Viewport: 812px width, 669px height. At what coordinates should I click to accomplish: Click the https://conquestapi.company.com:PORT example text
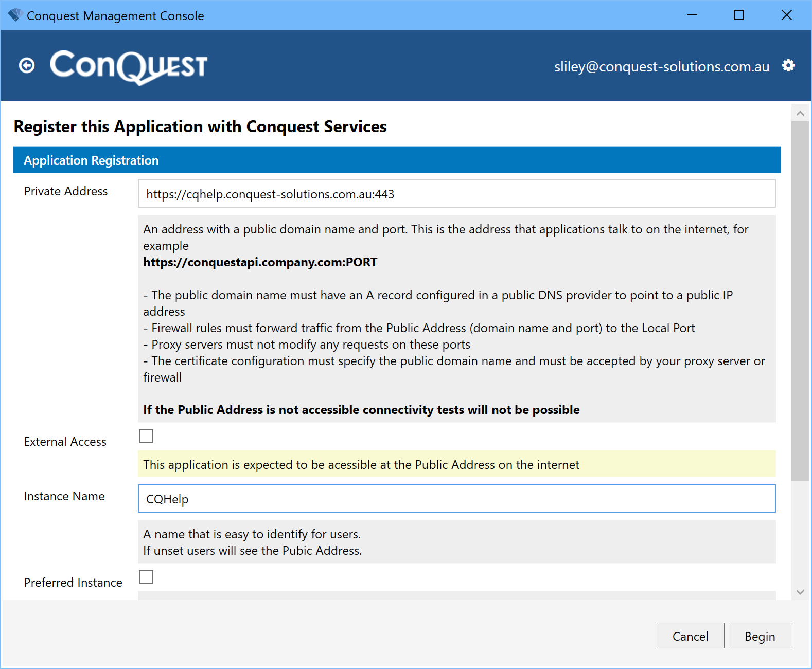tap(260, 262)
